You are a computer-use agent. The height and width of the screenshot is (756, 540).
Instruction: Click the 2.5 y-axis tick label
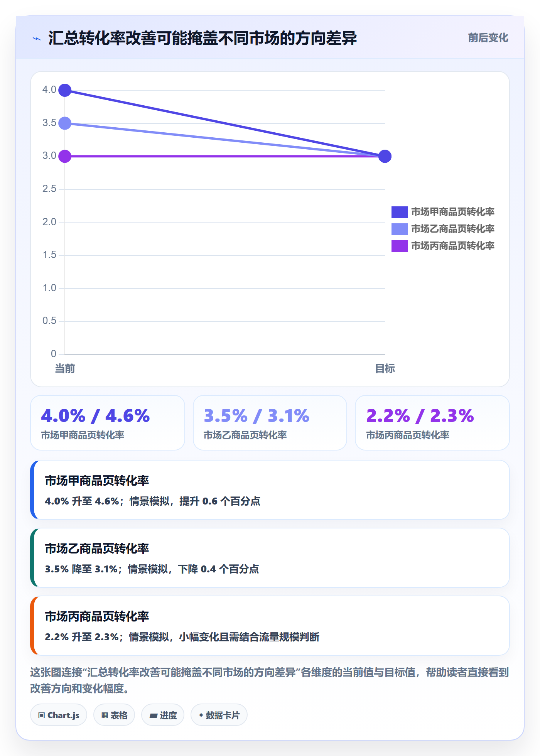coord(49,189)
